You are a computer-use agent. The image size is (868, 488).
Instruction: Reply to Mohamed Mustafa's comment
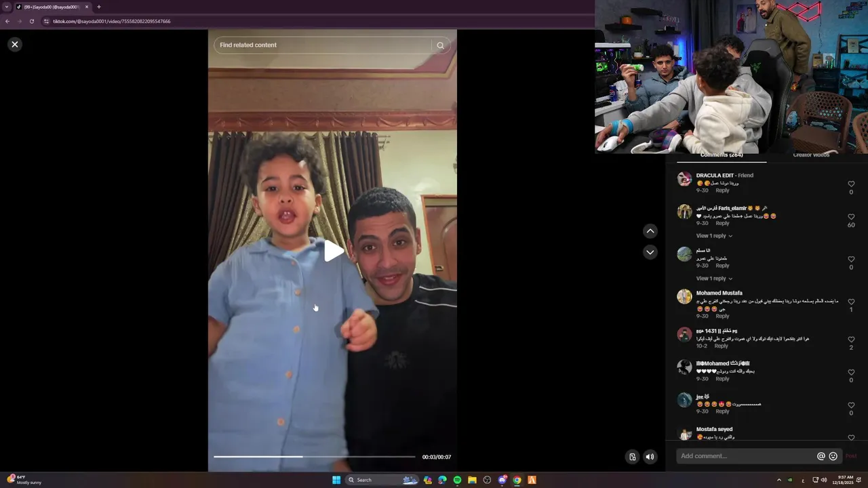point(722,316)
